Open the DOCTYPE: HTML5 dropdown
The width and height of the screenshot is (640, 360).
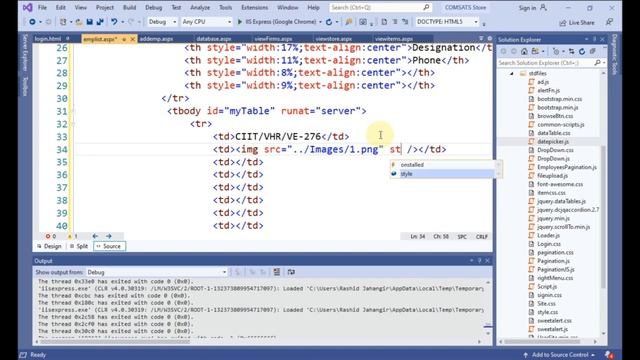coord(447,22)
